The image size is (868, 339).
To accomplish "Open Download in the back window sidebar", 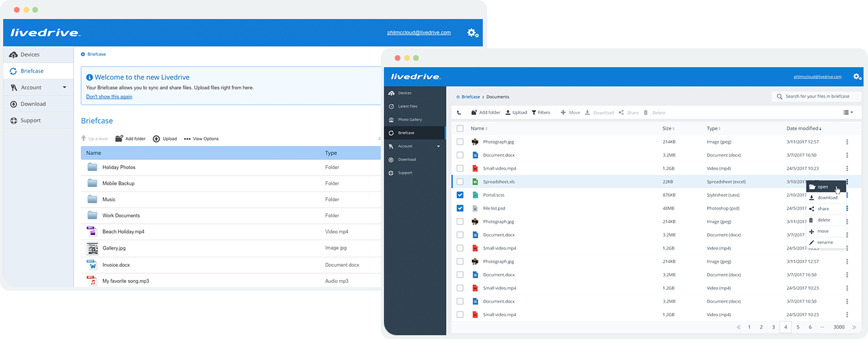I will click(38, 104).
